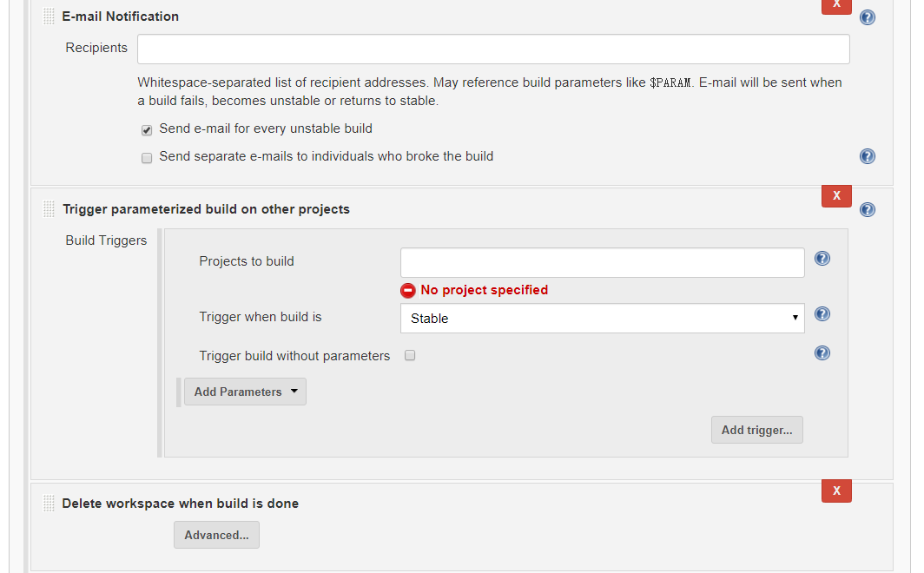Image resolution: width=924 pixels, height=573 pixels.
Task: Expand Advanced options for Delete workspace
Action: (216, 535)
